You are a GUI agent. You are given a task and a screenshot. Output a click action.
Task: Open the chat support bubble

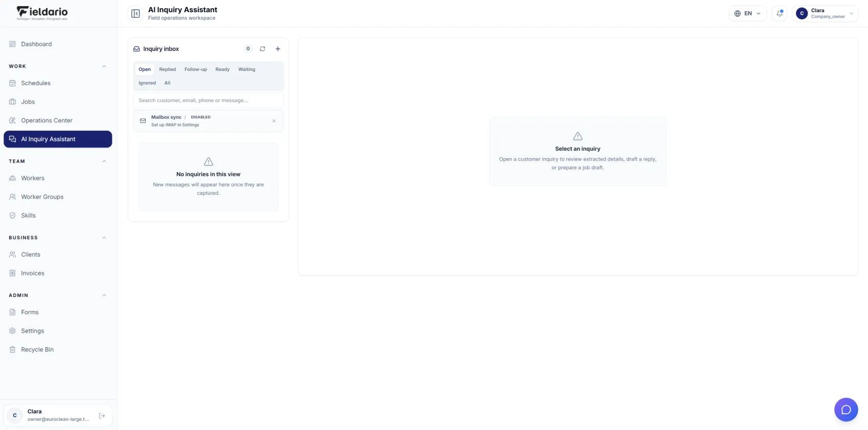tap(846, 410)
